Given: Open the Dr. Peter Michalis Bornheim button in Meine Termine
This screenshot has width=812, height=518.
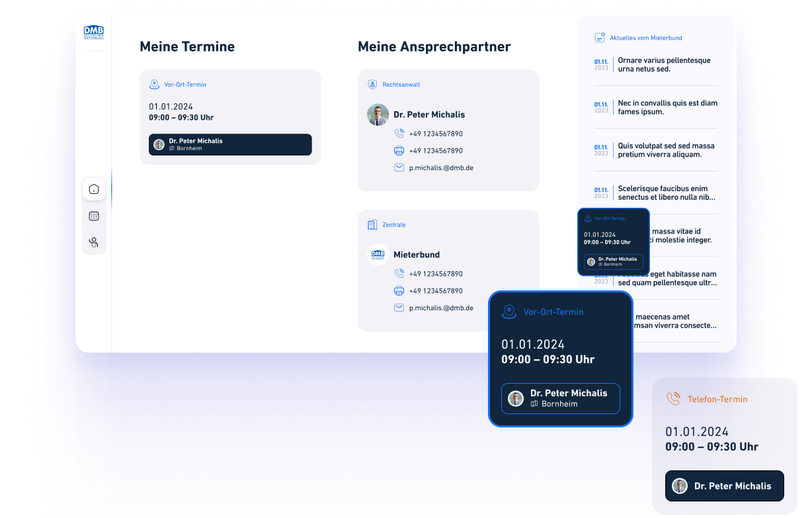Looking at the screenshot, I should (230, 145).
